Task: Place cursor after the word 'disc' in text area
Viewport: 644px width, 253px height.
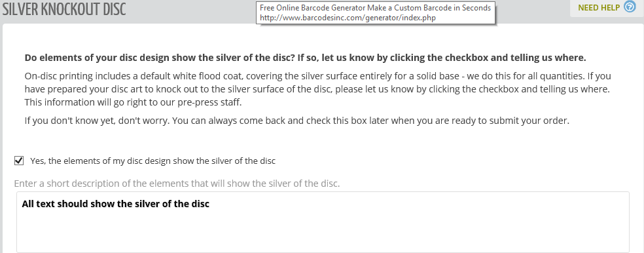Action: pos(210,204)
